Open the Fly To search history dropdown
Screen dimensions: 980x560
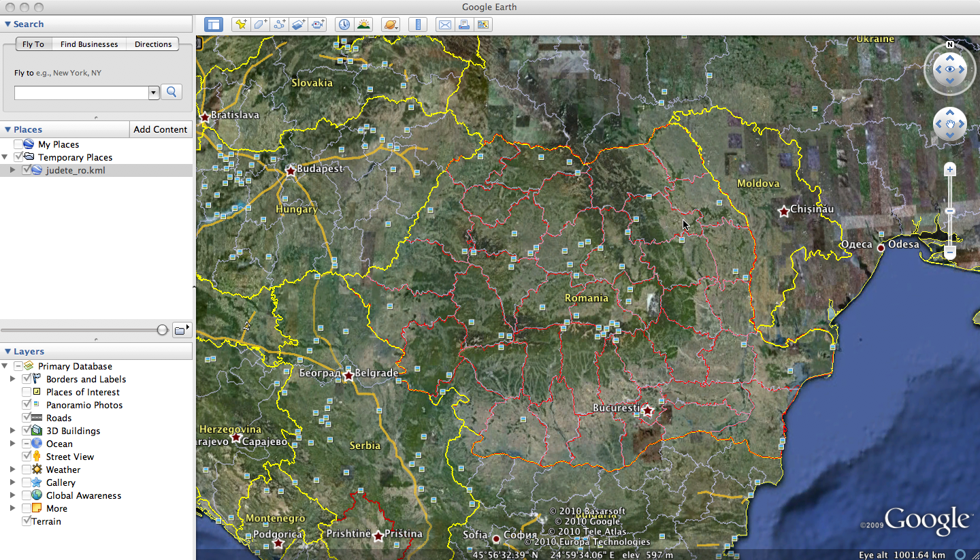[x=154, y=93]
